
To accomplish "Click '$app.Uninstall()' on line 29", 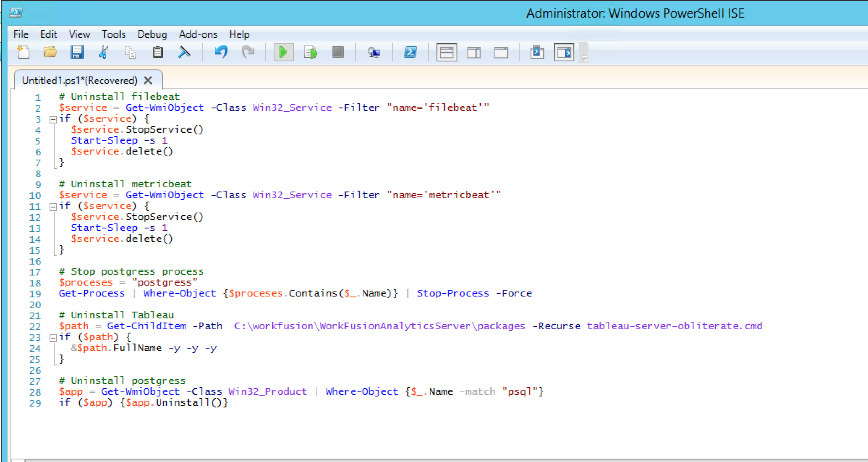I will (x=174, y=402).
